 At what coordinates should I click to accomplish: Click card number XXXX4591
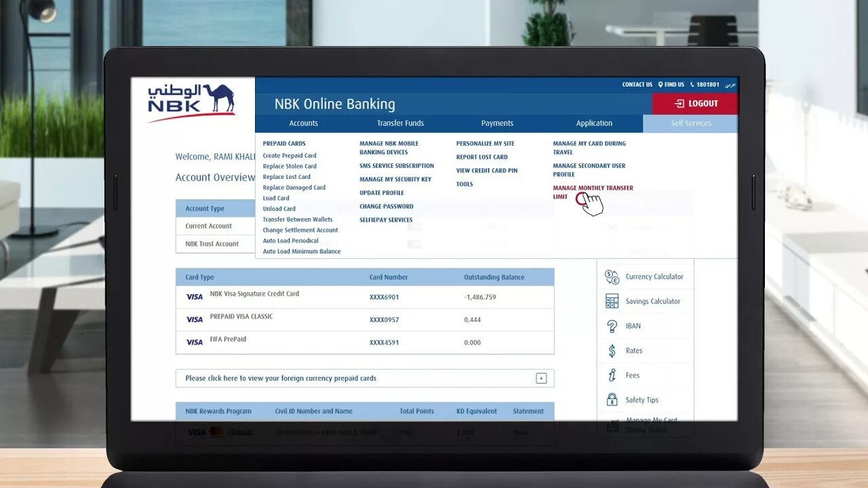384,343
